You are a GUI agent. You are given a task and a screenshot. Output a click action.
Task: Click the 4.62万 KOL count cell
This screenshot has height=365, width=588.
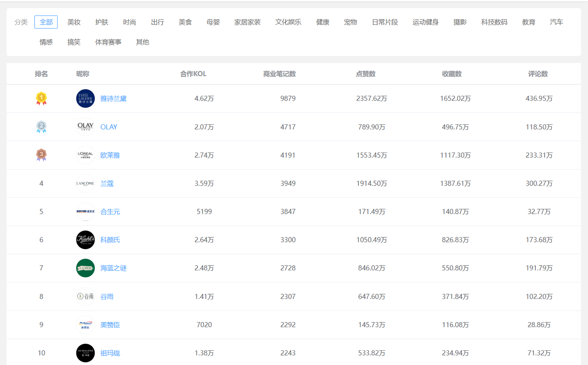[204, 99]
